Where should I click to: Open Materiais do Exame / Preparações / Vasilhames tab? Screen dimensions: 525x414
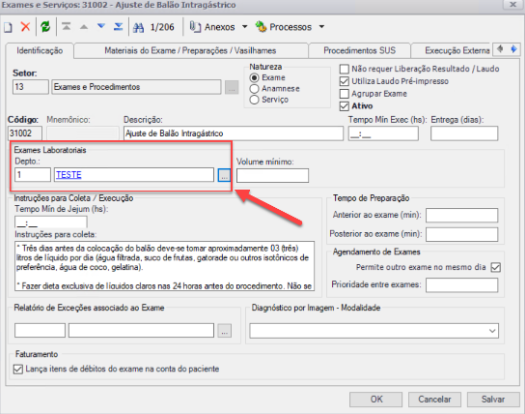click(190, 51)
